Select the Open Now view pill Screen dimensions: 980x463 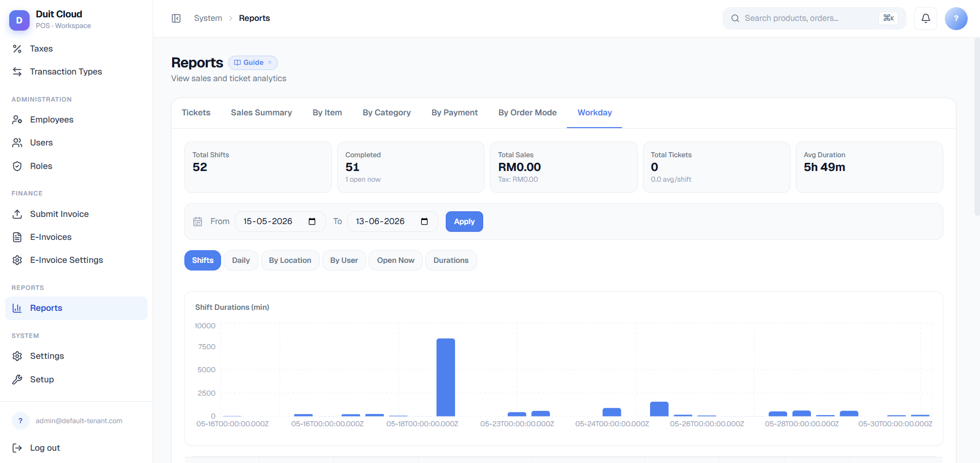point(396,260)
